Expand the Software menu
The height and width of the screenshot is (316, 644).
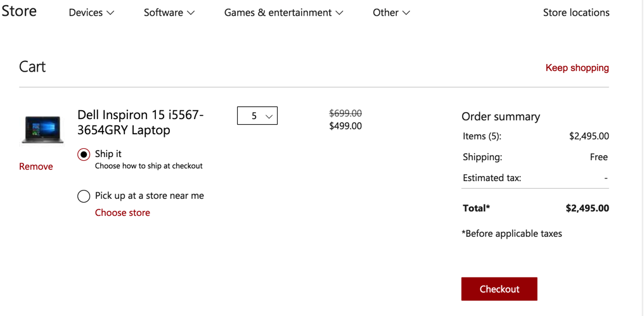[169, 13]
